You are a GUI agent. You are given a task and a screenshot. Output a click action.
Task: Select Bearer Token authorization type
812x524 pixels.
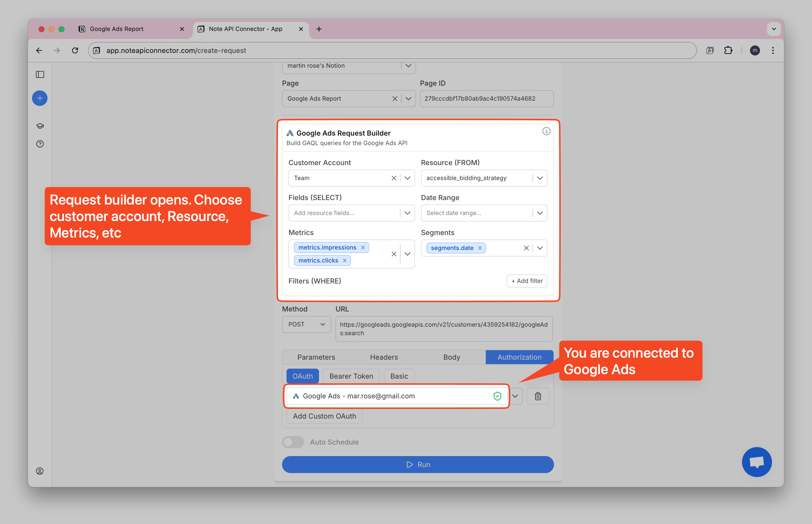pos(351,376)
